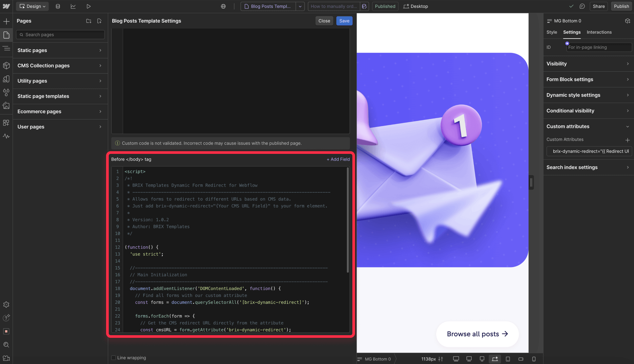Open the Webflow logo menu

[x=6, y=6]
